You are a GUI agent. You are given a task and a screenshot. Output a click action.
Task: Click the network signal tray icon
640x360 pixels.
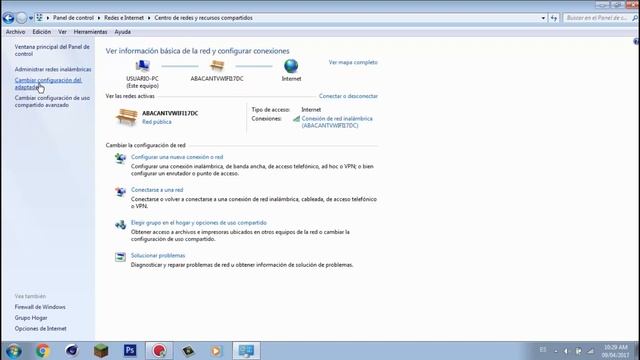pos(591,351)
